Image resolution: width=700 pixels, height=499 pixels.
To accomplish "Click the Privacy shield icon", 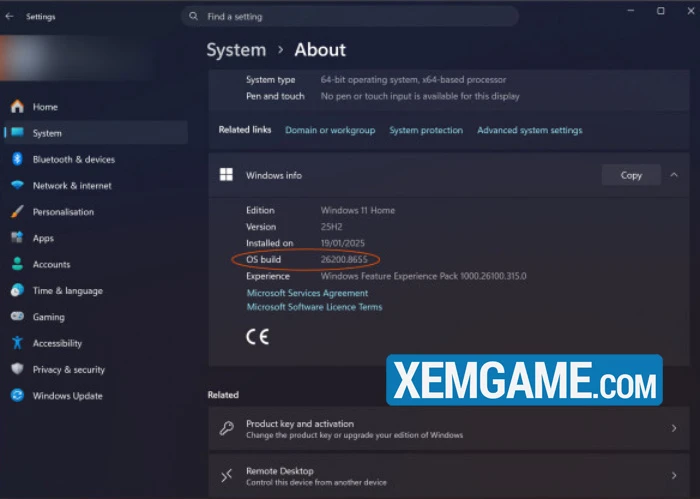I will 17,369.
